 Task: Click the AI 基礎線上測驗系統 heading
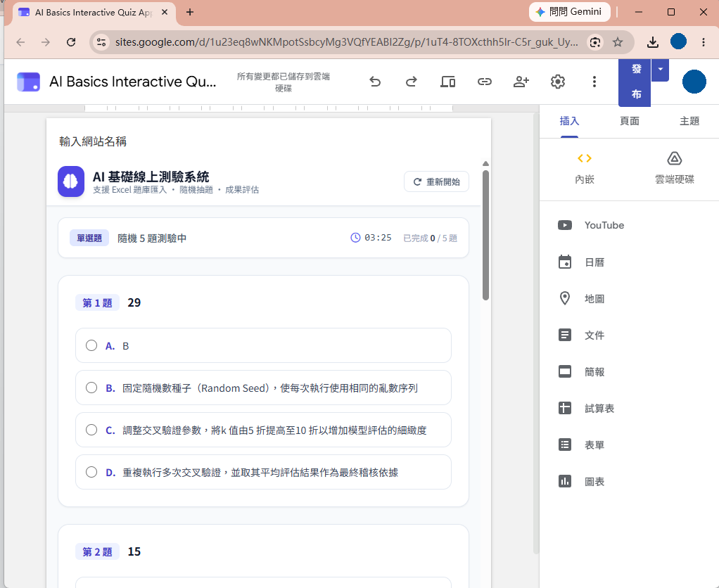[x=151, y=177]
